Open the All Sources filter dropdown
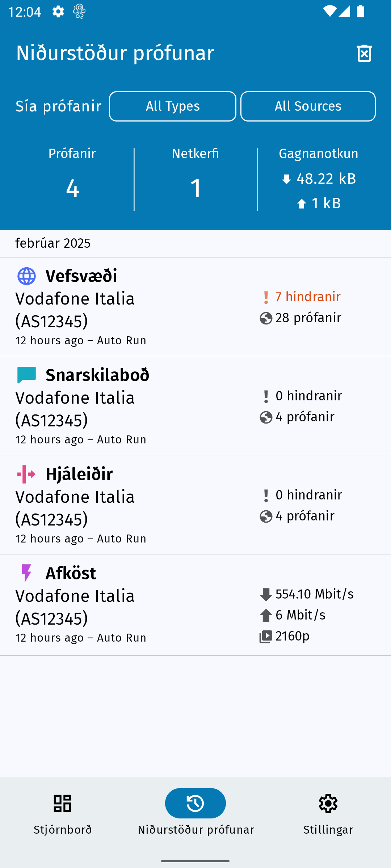 [x=308, y=106]
